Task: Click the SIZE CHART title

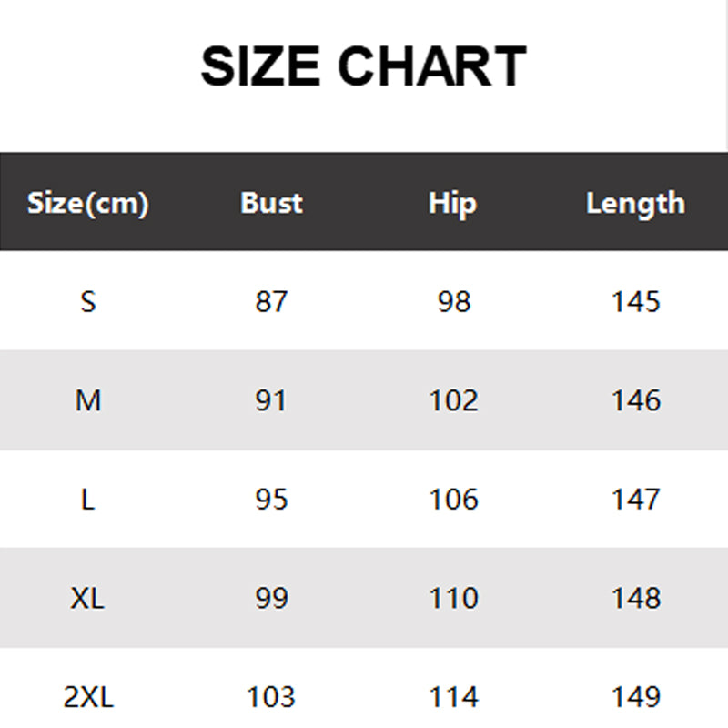Action: 363,67
